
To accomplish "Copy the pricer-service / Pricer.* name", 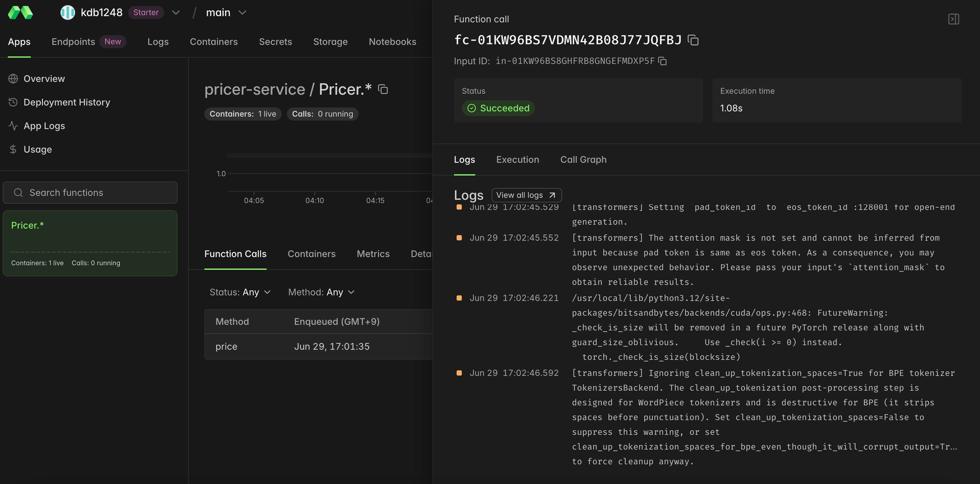I will [x=383, y=89].
